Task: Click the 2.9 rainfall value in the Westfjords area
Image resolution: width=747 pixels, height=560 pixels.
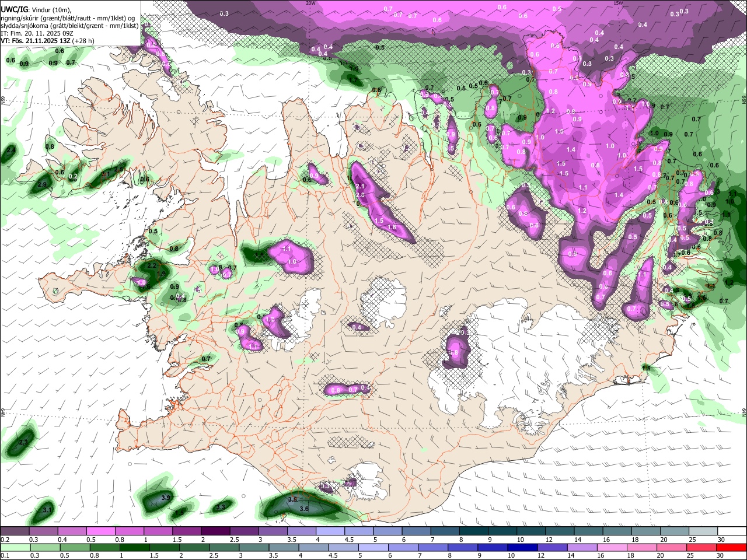Action: pyautogui.click(x=41, y=184)
